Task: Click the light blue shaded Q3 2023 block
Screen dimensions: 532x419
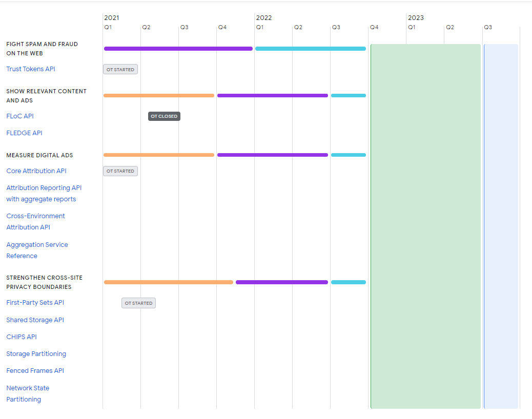Action: point(501,226)
